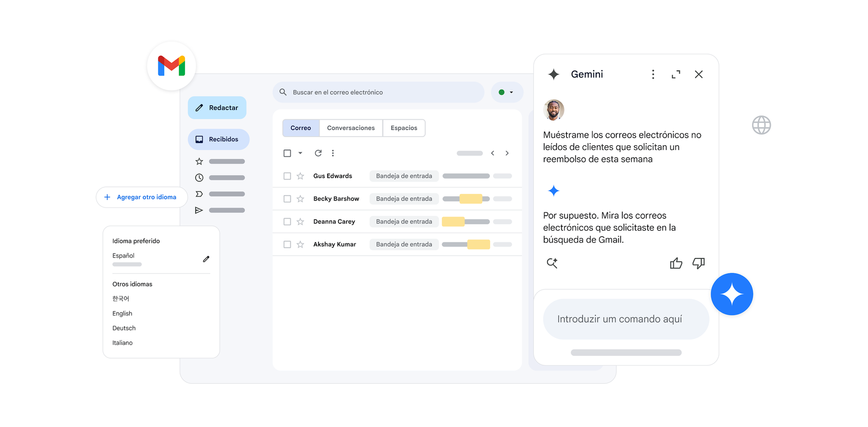The width and height of the screenshot is (868, 427).
Task: Go to next page with right chevron
Action: (x=507, y=153)
